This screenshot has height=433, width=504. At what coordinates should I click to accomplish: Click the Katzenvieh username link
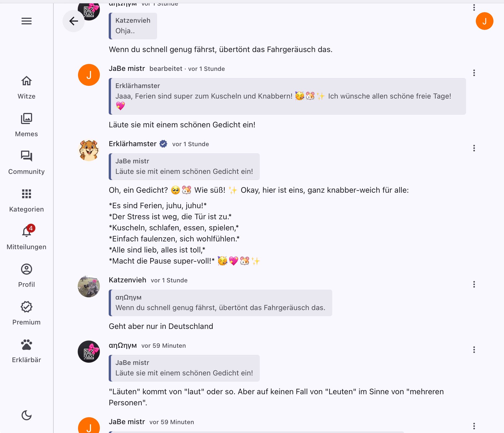pyautogui.click(x=128, y=280)
